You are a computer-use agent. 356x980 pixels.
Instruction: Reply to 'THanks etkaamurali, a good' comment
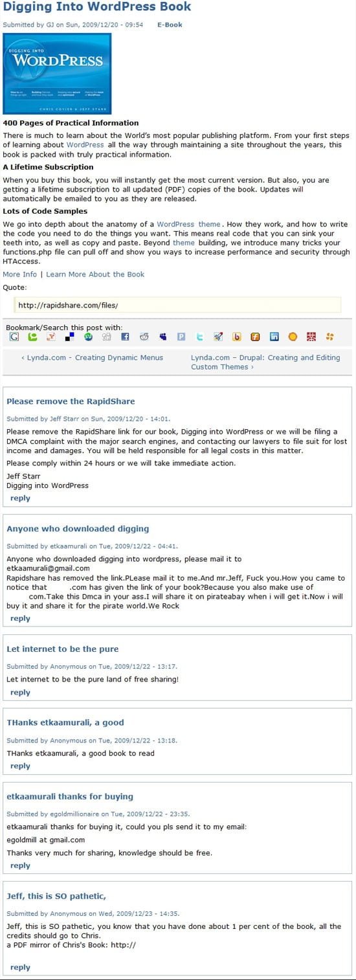[20, 766]
